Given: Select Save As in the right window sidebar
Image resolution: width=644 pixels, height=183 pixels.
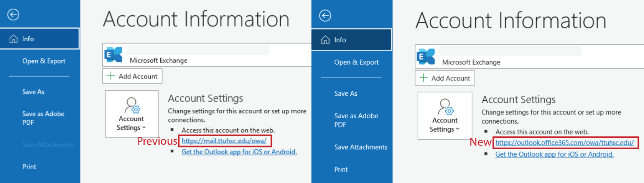Looking at the screenshot, I should [346, 93].
